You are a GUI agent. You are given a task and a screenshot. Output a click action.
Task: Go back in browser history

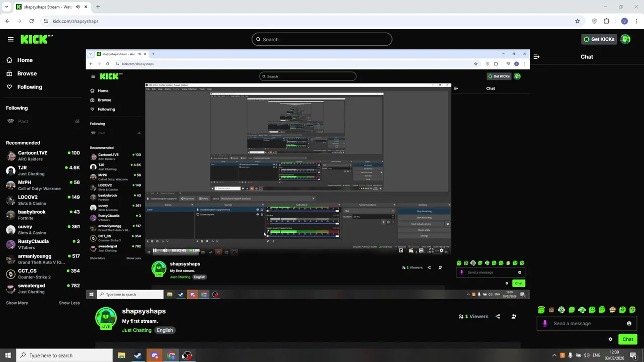click(7, 21)
